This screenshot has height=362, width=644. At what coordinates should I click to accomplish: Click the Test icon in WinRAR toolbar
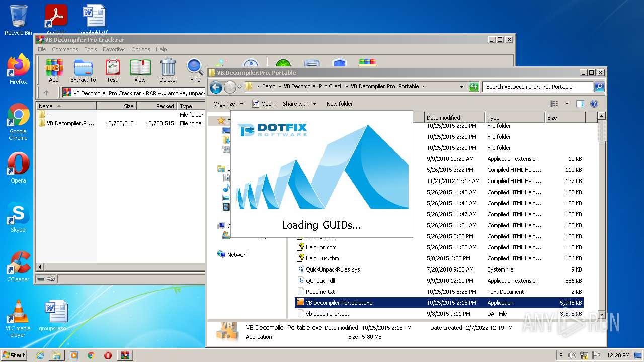(x=112, y=70)
